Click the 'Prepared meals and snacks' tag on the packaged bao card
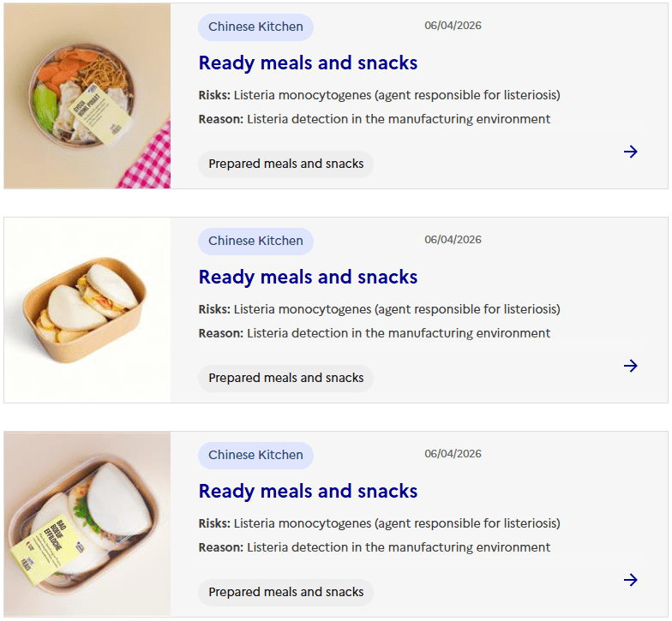Image resolution: width=672 pixels, height=621 pixels. pos(285,592)
